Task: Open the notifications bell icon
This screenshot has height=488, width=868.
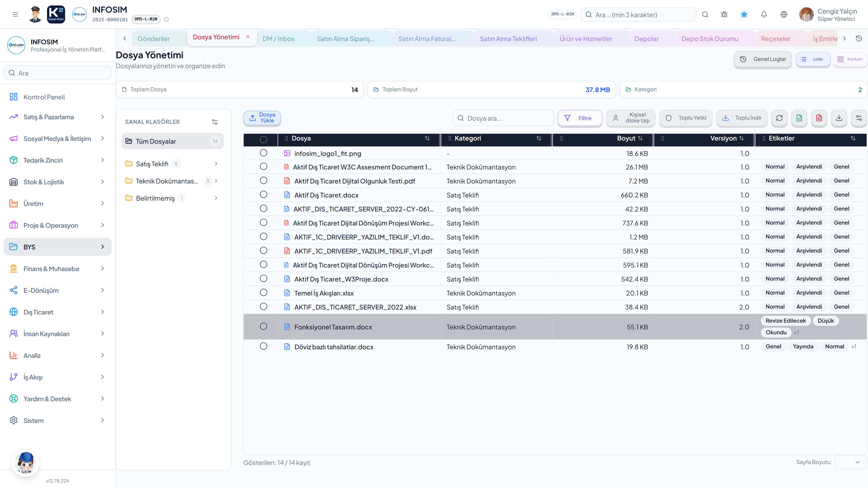Action: coord(764,14)
